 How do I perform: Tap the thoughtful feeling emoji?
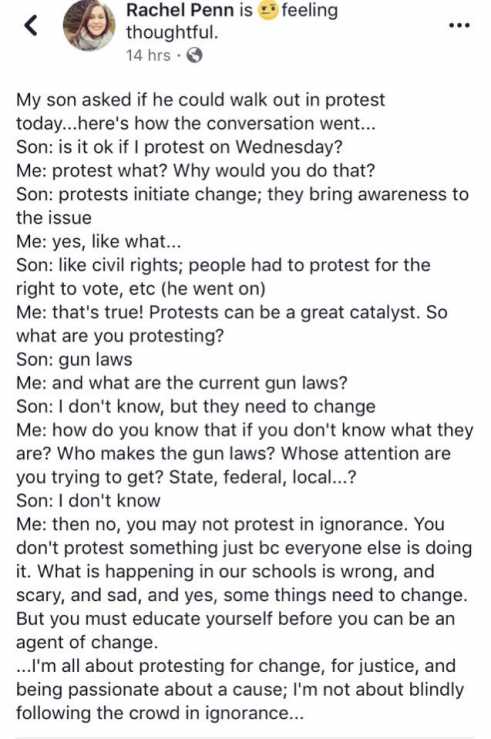tap(267, 11)
